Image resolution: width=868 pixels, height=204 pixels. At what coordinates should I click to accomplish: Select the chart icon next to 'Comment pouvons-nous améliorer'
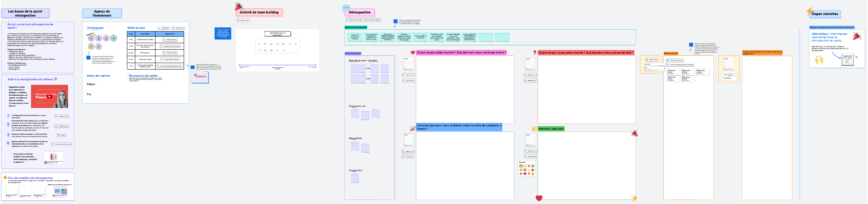(x=413, y=129)
